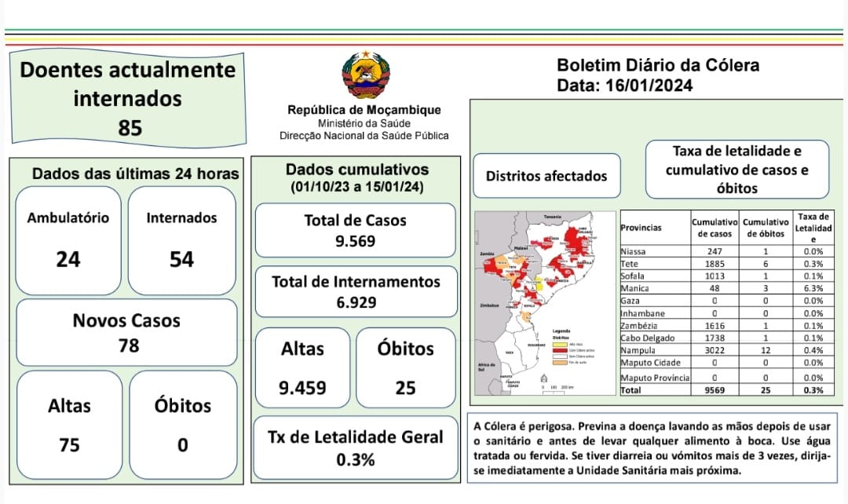Image resolution: width=848 pixels, height=504 pixels.
Task: Select the yellow legend swatch on the map
Action: [x=560, y=345]
